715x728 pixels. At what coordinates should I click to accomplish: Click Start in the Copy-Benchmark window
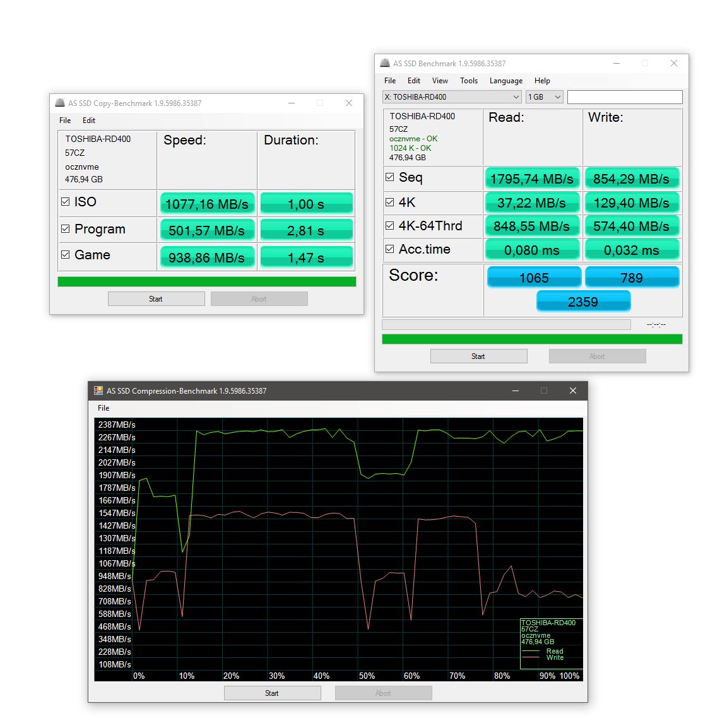point(156,298)
